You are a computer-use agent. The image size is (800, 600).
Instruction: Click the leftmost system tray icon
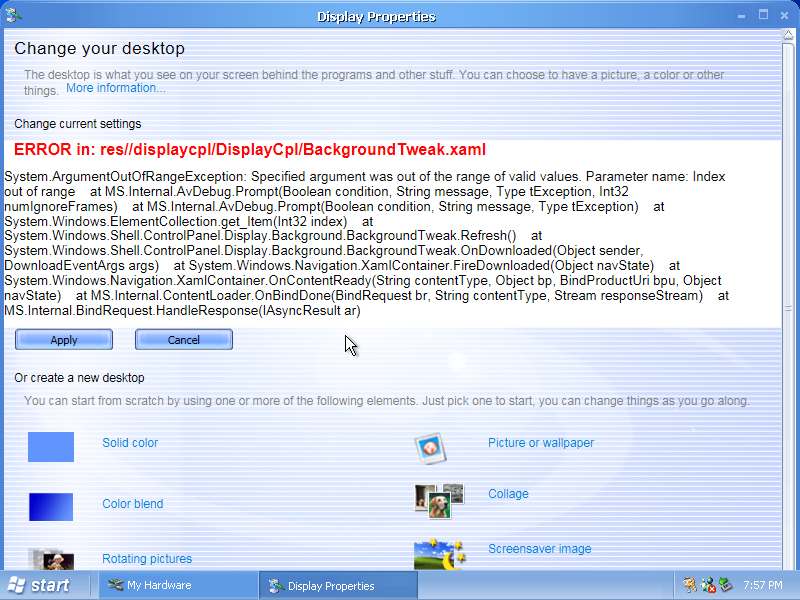pos(690,585)
